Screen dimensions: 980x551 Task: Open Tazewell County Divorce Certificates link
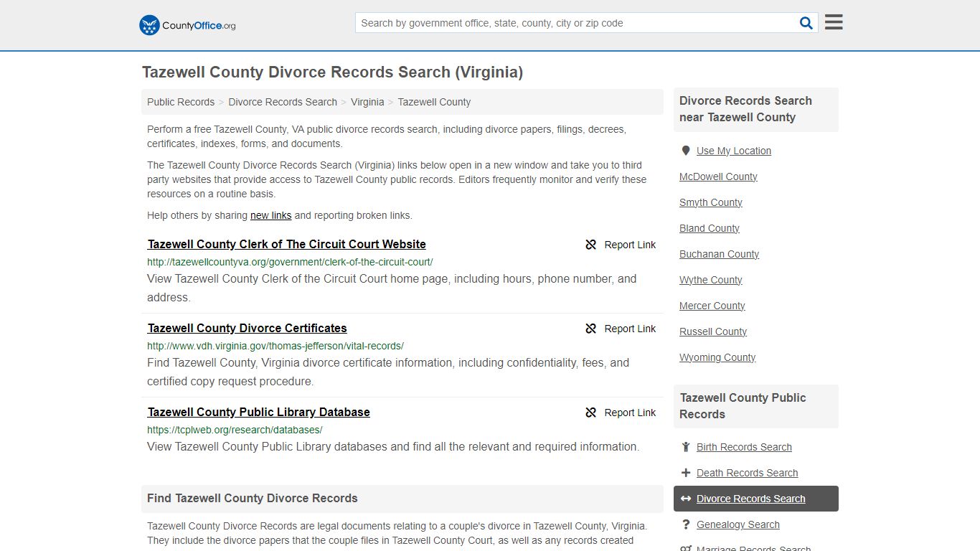pos(248,328)
